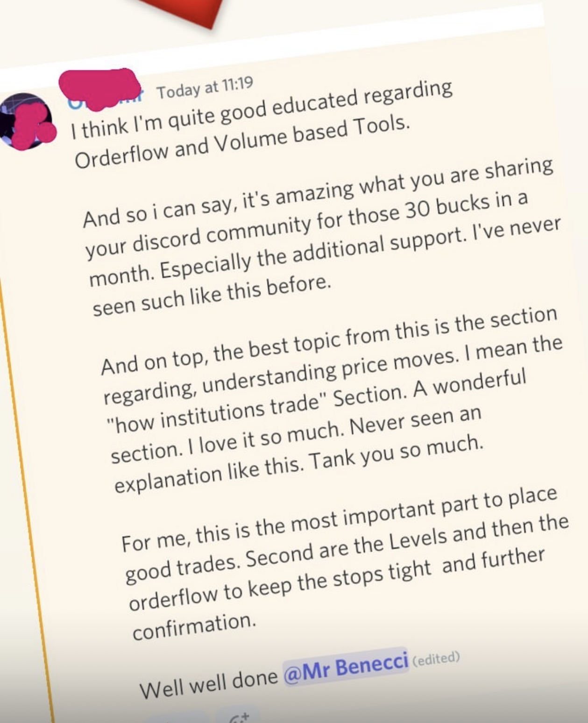Click the "Today at 11:19" timestamp

[205, 87]
